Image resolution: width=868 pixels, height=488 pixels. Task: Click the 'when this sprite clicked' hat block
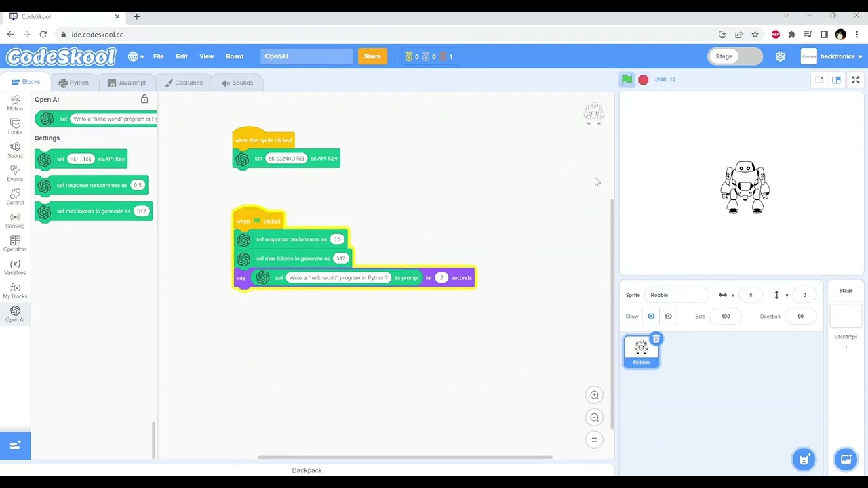click(x=263, y=138)
